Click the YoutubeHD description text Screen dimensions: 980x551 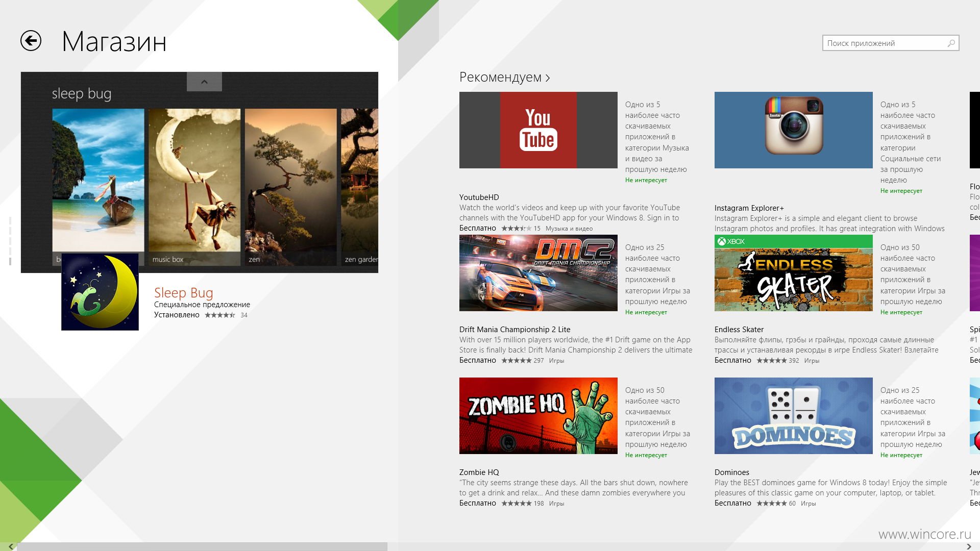click(x=570, y=213)
